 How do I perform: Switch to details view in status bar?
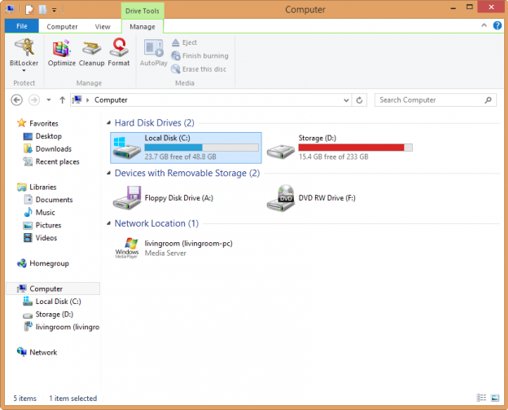pos(481,398)
